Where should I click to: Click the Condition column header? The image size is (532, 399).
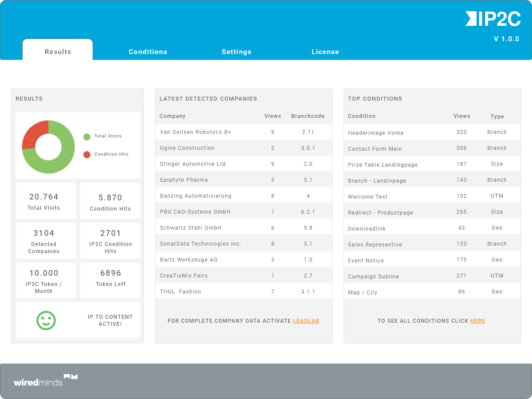click(362, 116)
